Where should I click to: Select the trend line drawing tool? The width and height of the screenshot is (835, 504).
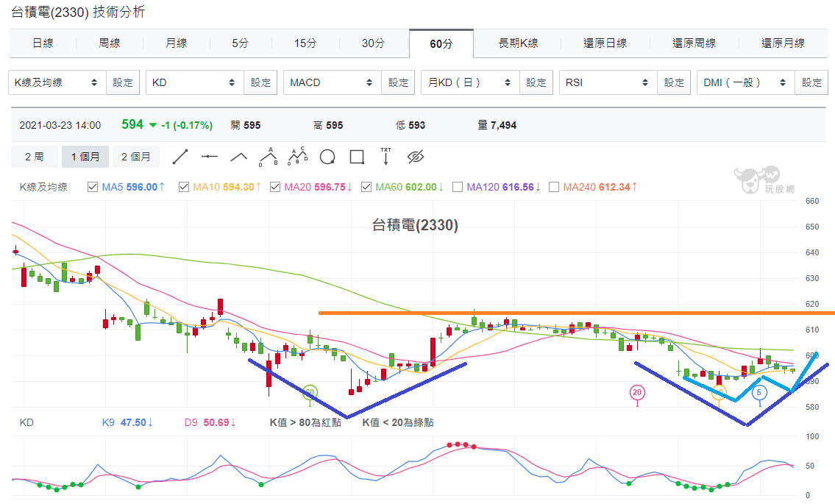pyautogui.click(x=180, y=157)
